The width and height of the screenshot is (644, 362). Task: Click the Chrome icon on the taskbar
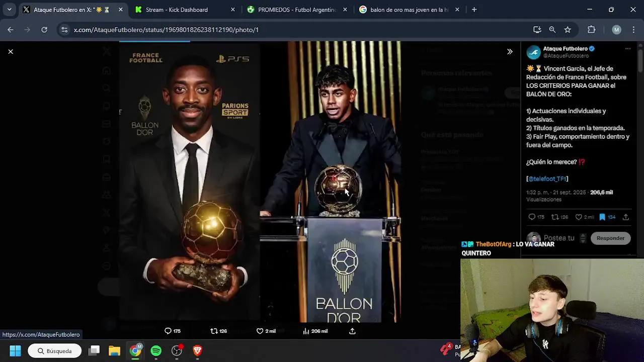pos(135,350)
